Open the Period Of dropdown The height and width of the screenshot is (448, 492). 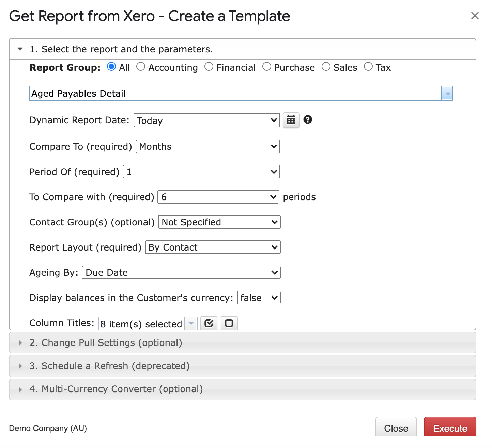click(201, 172)
